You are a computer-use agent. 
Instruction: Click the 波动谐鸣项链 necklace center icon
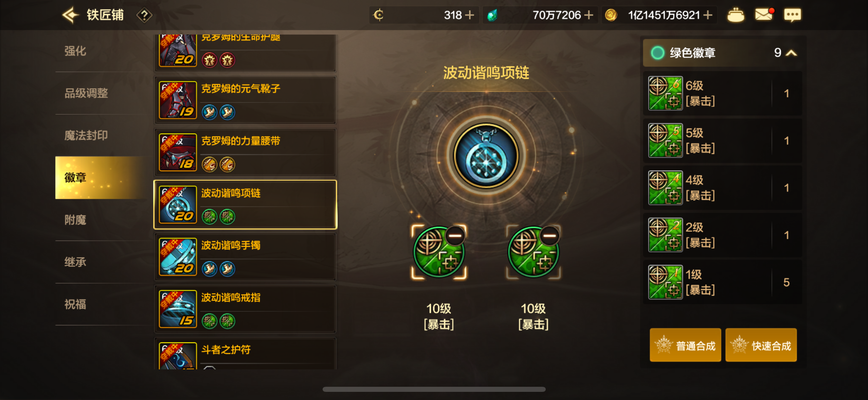point(486,156)
